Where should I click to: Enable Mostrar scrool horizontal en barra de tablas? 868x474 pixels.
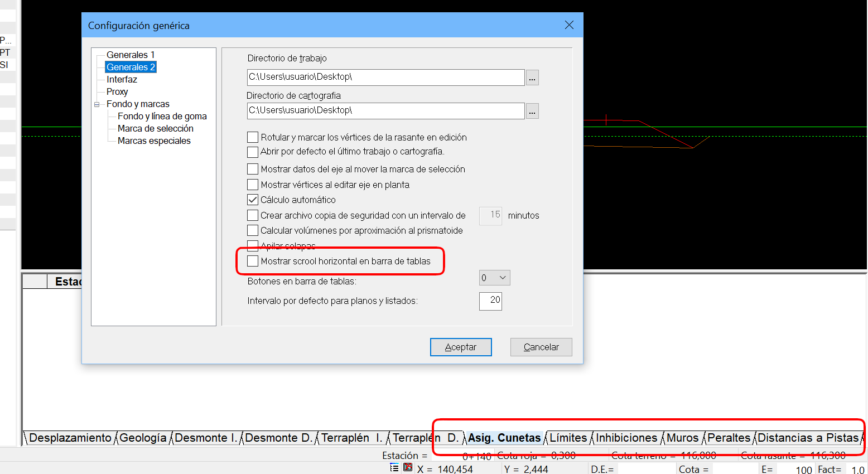coord(253,261)
